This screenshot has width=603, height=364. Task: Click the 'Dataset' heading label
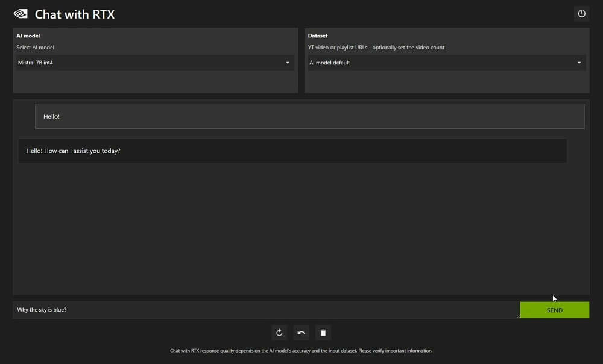(x=318, y=36)
